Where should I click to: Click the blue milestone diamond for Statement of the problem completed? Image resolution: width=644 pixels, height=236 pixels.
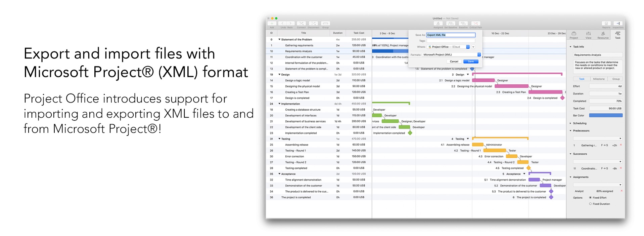pos(472,69)
